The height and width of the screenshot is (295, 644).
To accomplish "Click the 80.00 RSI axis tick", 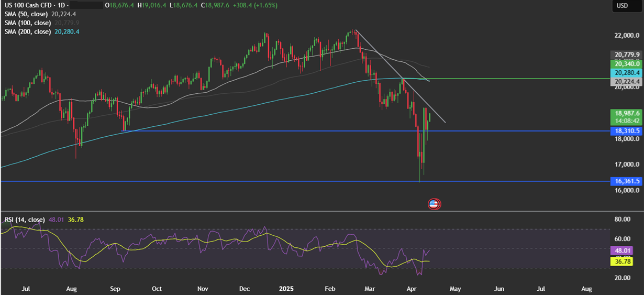I will (x=621, y=220).
